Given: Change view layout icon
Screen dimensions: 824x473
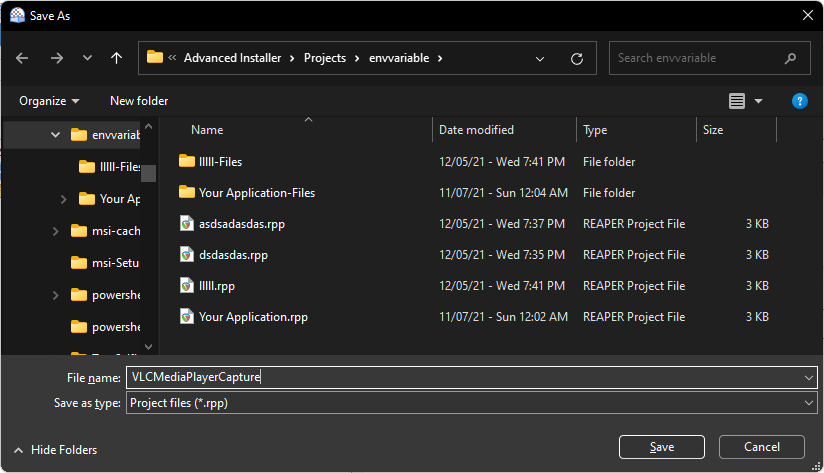Looking at the screenshot, I should pos(737,101).
